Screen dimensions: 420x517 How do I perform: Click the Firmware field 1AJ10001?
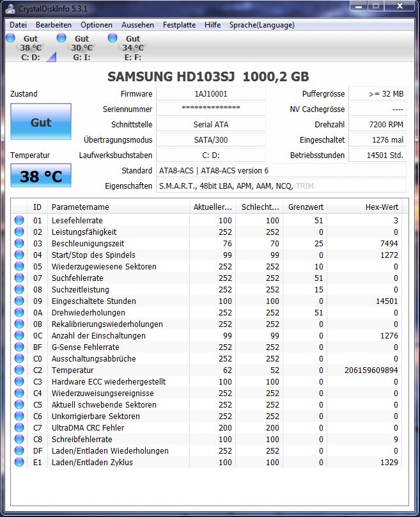(211, 94)
